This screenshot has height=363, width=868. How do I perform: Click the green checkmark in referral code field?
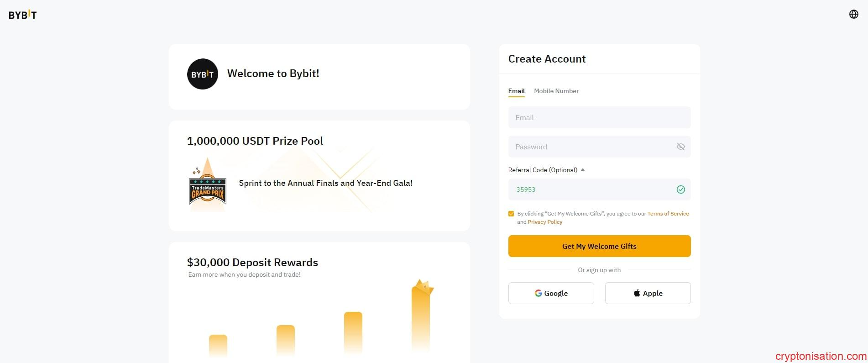(x=680, y=189)
